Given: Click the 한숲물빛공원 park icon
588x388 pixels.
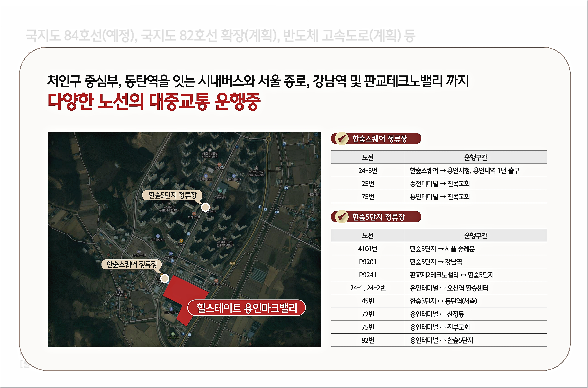Looking at the screenshot, I should coord(158,236).
